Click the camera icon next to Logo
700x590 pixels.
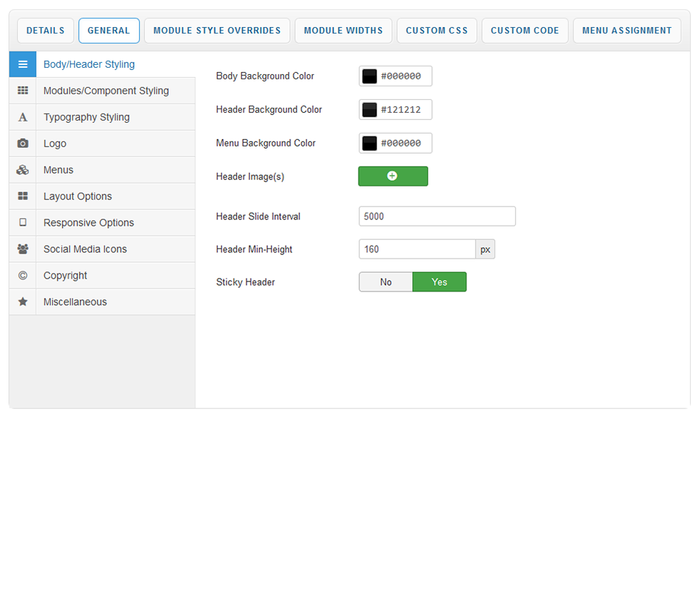pyautogui.click(x=23, y=144)
